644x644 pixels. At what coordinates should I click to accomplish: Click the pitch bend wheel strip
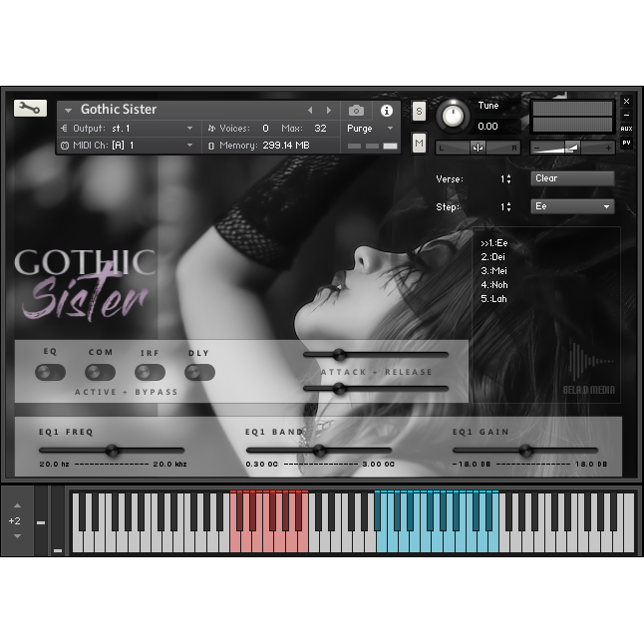pyautogui.click(x=41, y=520)
